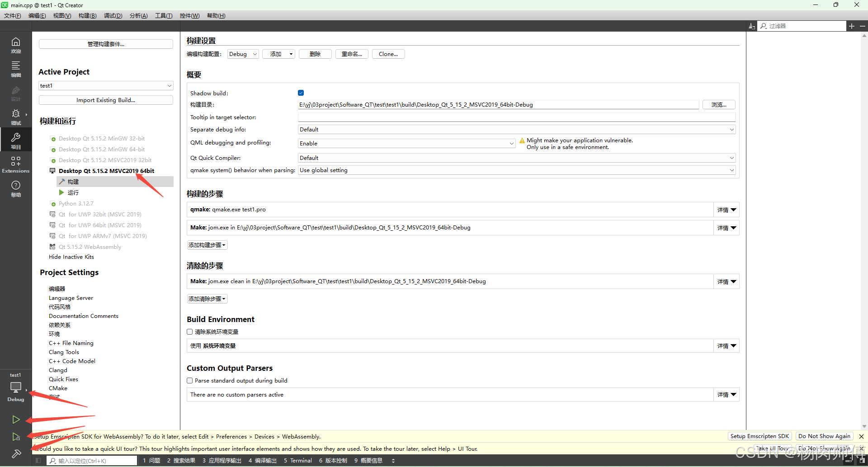Screen dimensions: 868x467
Task: Open the Help (帮助) mode
Action: click(16, 188)
